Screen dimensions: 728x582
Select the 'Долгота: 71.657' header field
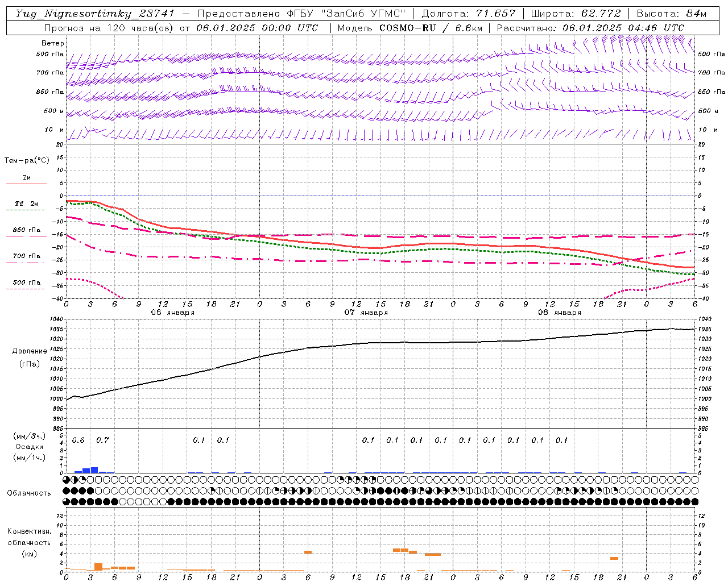469,14
